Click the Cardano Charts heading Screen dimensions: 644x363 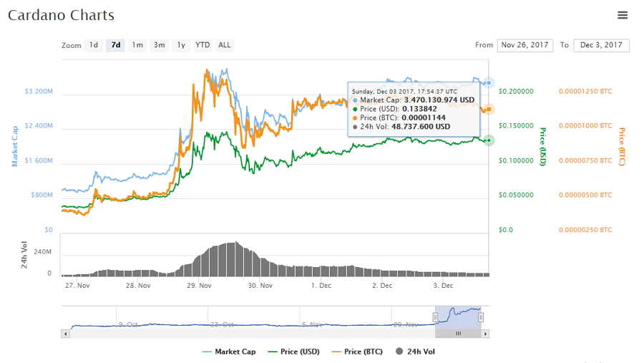[62, 15]
